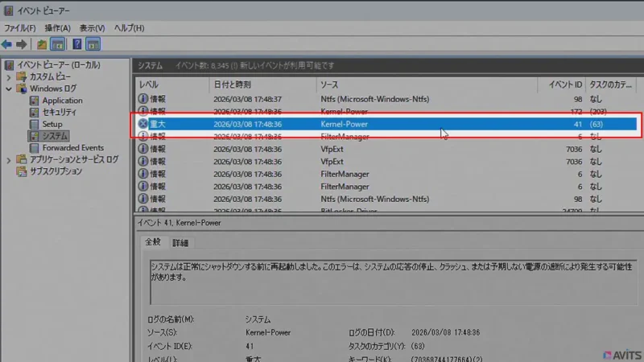The image size is (644, 362).
Task: Open the 表示(V) menu
Action: (92, 28)
